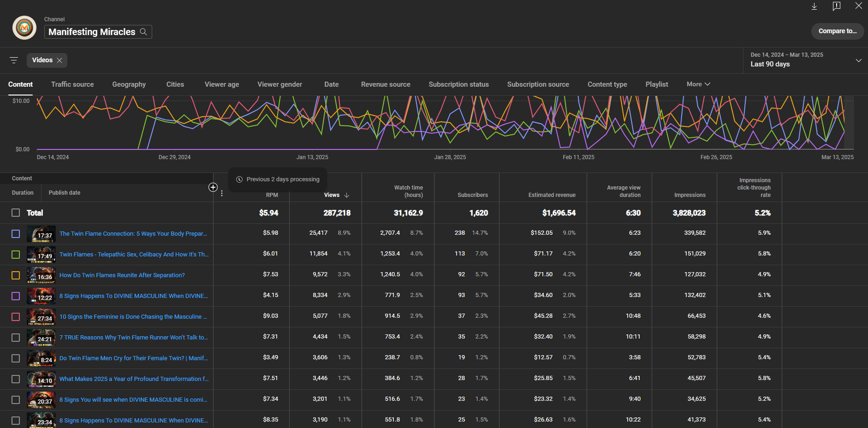Screen dimensions: 868x428
Task: Check the 7 TRUE Reasons video checkbox
Action: [x=16, y=338]
